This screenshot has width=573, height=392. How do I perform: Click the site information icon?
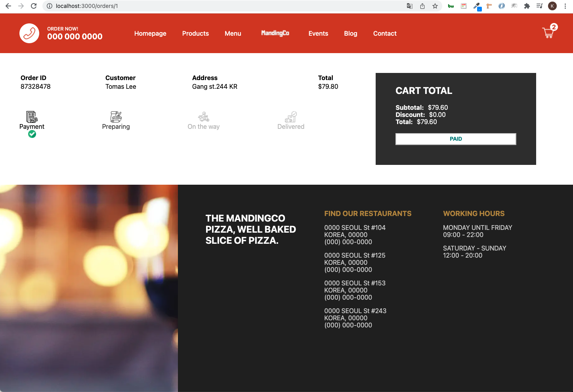[x=50, y=6]
